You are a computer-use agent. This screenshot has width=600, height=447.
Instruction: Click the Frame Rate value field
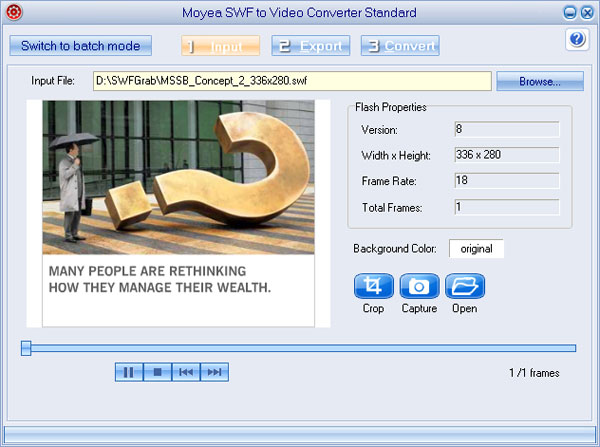pos(507,181)
